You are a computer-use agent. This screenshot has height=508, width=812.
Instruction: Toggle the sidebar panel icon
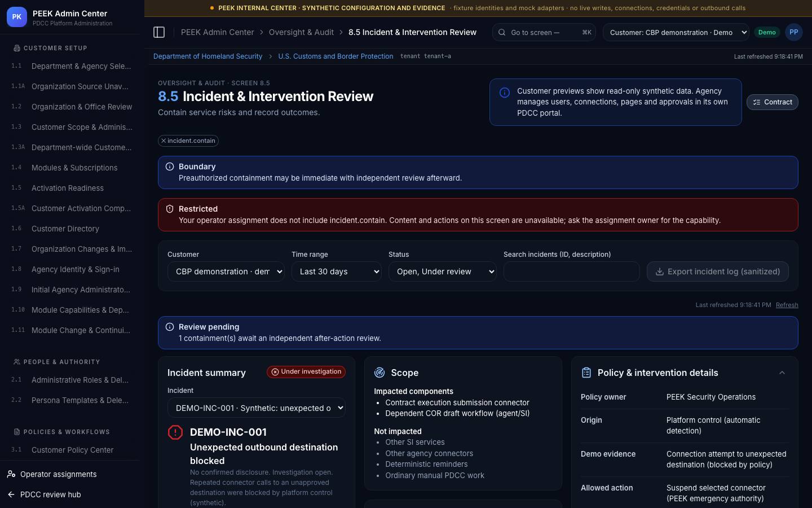(159, 32)
